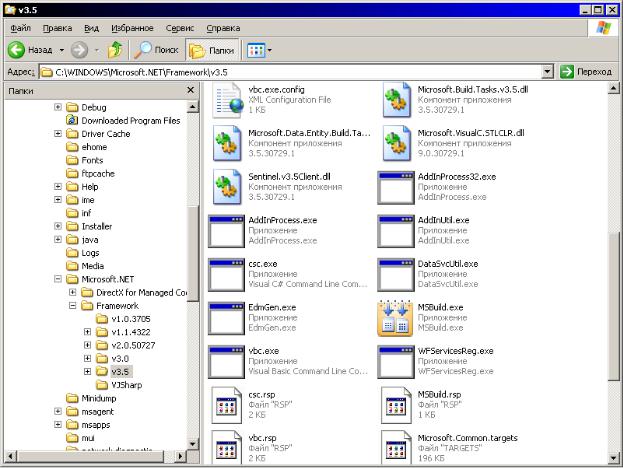Expand the v3.5 tree node
This screenshot has height=468, width=623.
87,371
